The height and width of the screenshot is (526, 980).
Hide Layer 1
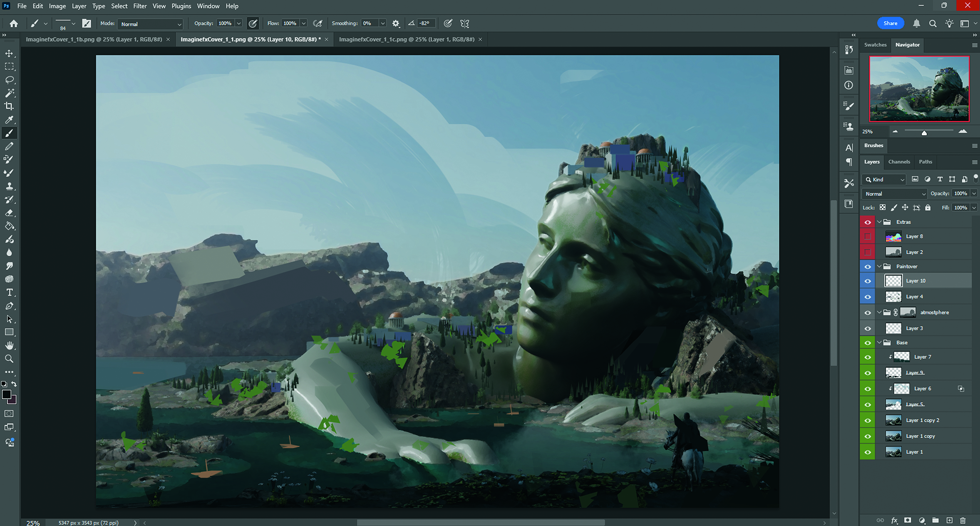(x=867, y=452)
